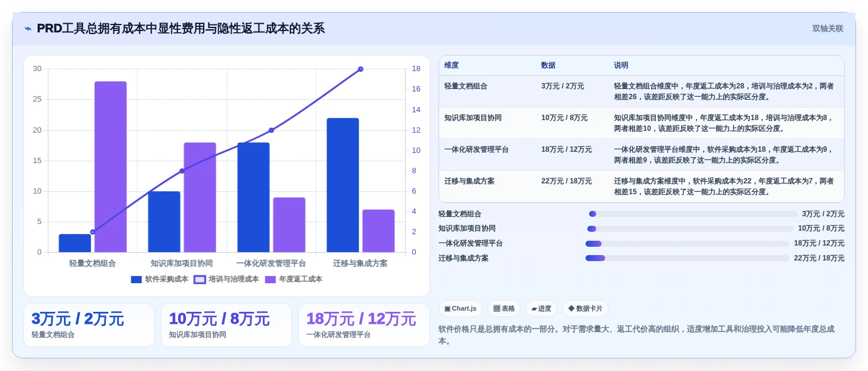Click the line point above 迁移与集成方案

tap(361, 69)
